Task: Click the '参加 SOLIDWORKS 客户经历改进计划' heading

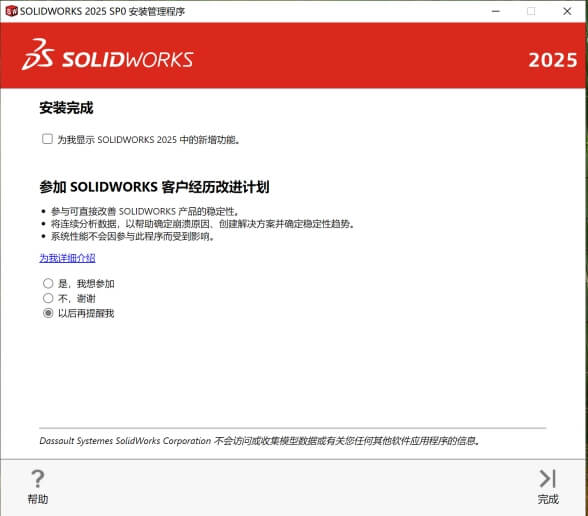Action: (x=154, y=187)
